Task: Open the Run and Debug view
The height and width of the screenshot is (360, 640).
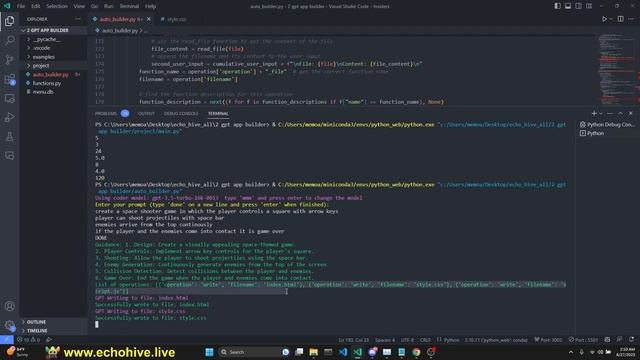Action: [x=9, y=118]
